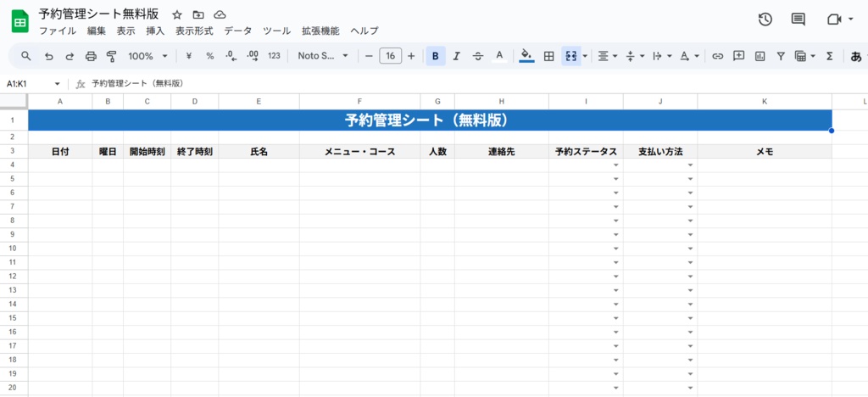Click the formula bar text
The image size is (868, 397).
(x=137, y=84)
